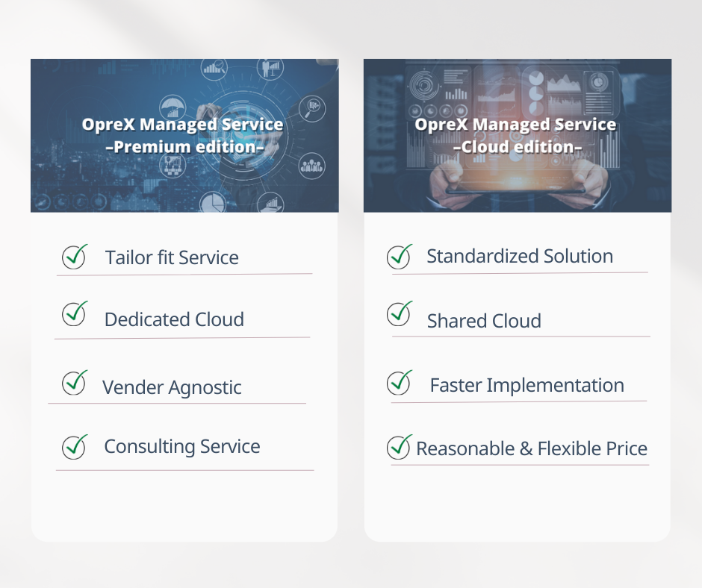Switch to the Premium edition banner
This screenshot has height=588, width=702.
point(184,134)
